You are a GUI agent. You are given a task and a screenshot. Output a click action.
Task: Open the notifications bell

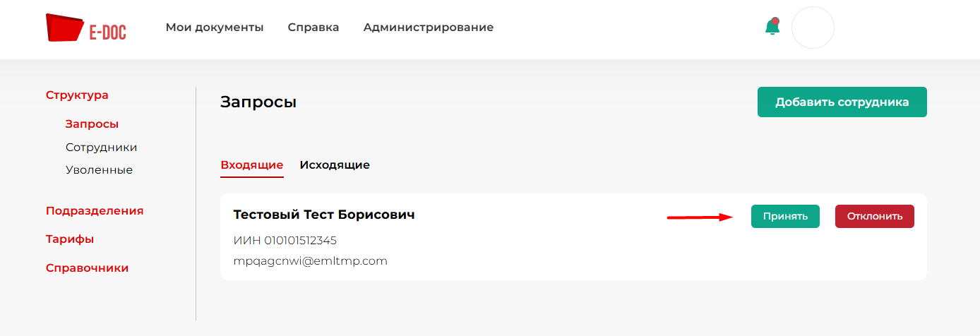coord(772,27)
